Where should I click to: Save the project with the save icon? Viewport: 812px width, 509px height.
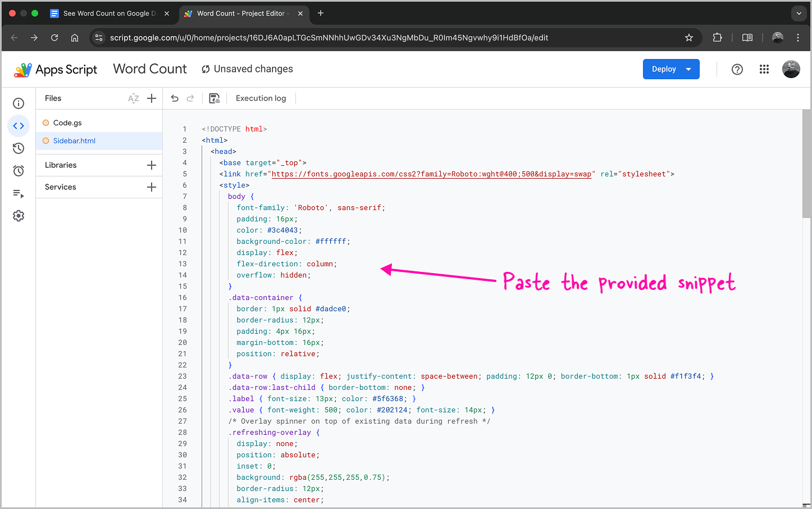point(214,98)
